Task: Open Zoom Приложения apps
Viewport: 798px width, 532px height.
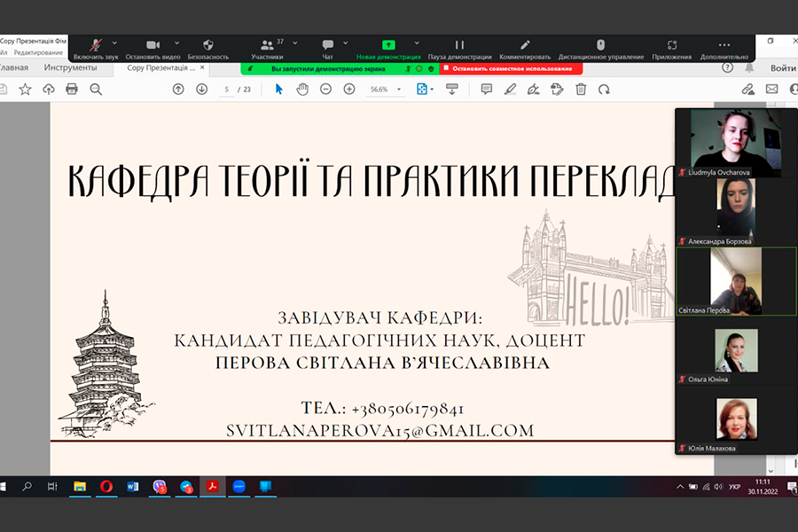Action: click(x=672, y=49)
